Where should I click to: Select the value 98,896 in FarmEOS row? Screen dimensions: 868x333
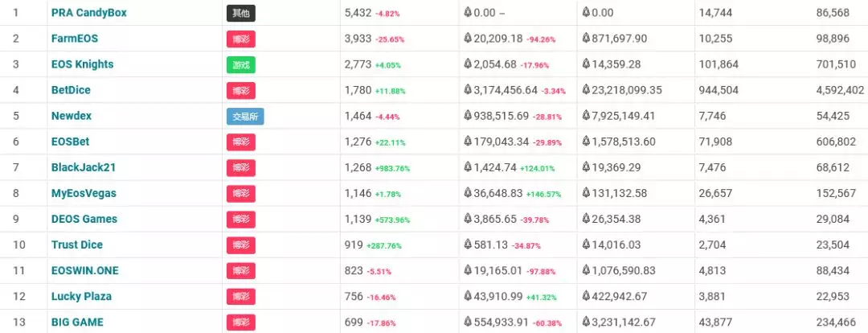[x=833, y=39]
